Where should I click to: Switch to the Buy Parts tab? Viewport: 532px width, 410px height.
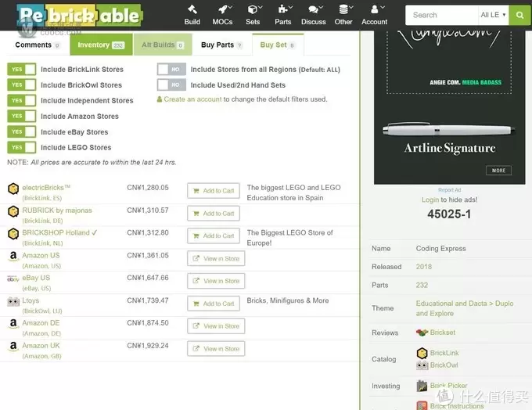(x=222, y=45)
